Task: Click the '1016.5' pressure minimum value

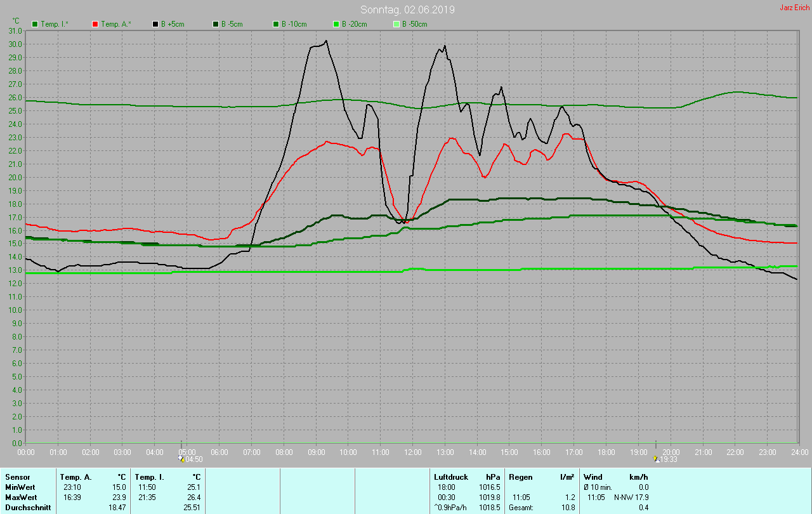Action: pyautogui.click(x=489, y=487)
